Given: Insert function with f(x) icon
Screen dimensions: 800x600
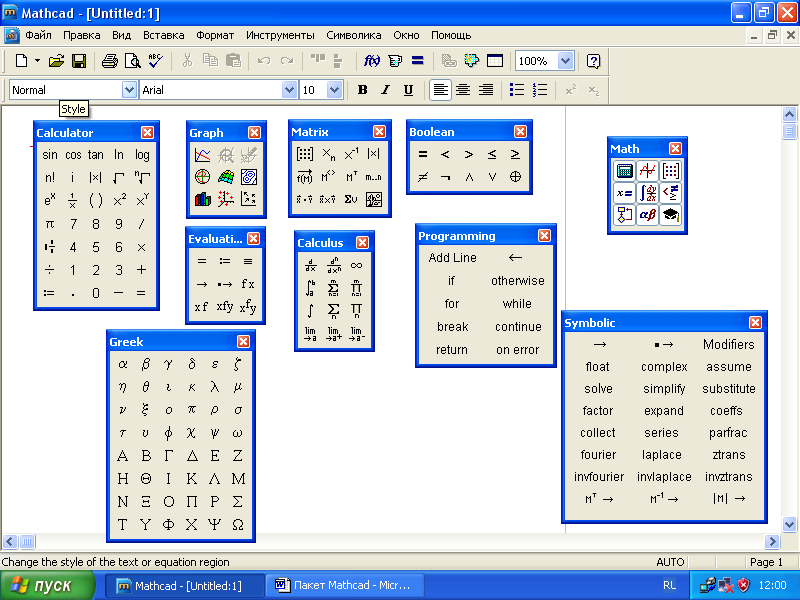Looking at the screenshot, I should pyautogui.click(x=371, y=61).
